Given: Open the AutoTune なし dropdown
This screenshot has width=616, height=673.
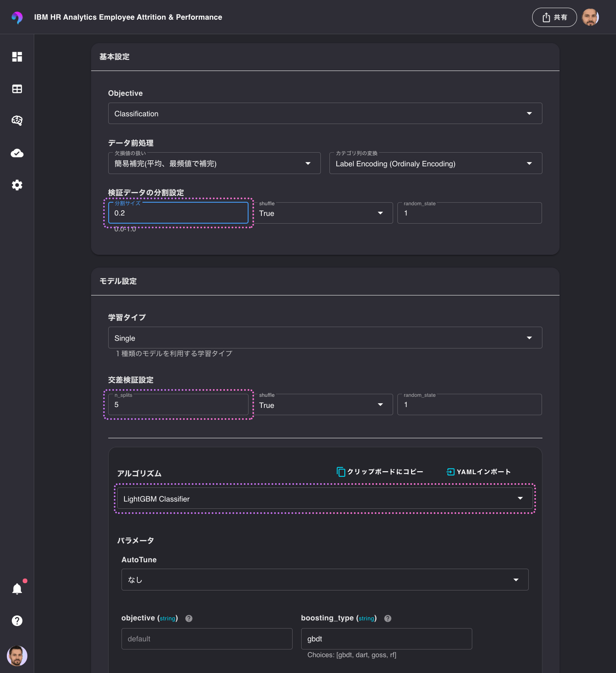Looking at the screenshot, I should point(325,579).
